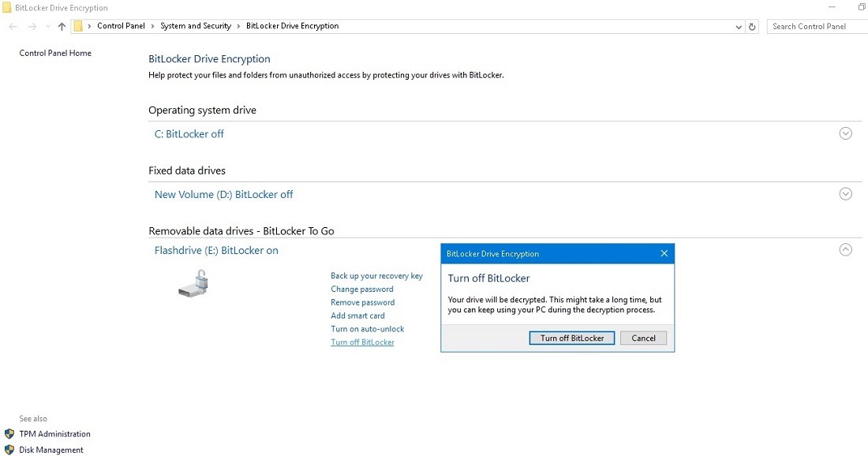Click the Control Panel folder icon in address bar
Viewport: 868px width, 456px height.
(x=77, y=25)
